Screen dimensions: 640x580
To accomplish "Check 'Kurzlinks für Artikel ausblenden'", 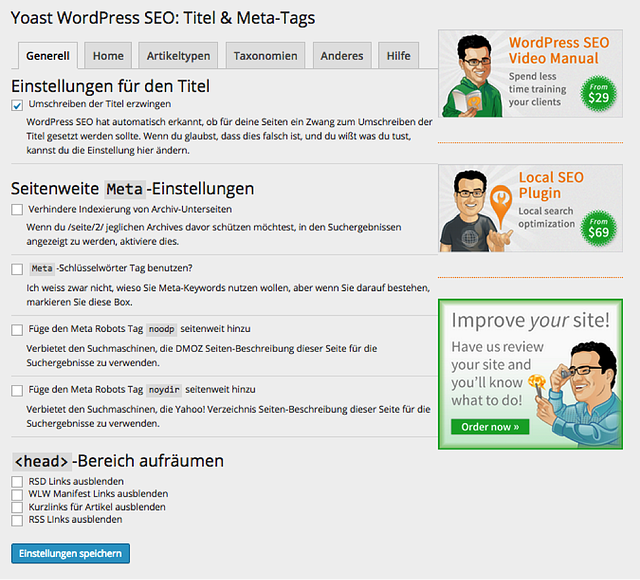I will (x=17, y=507).
